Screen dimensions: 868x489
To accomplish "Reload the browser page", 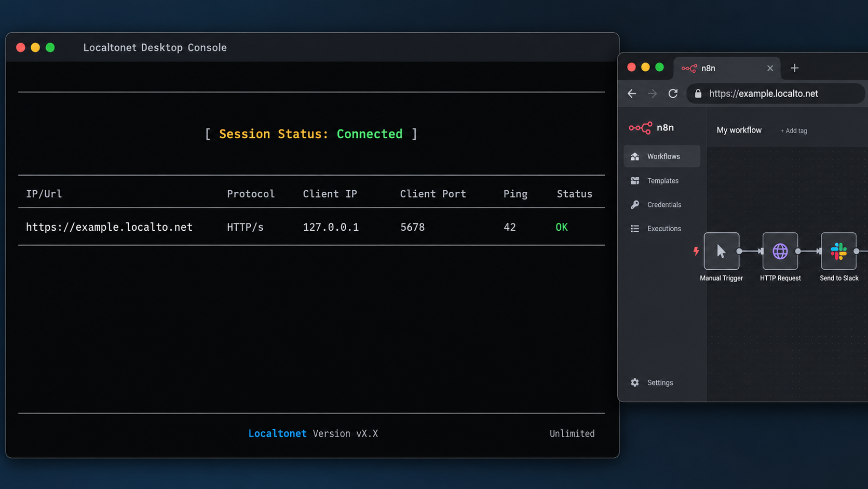I will [x=673, y=94].
